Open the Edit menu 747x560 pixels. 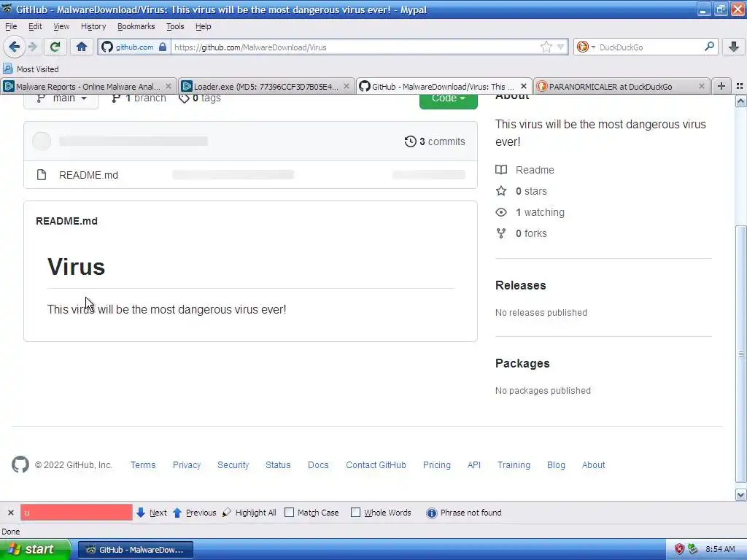(x=35, y=26)
